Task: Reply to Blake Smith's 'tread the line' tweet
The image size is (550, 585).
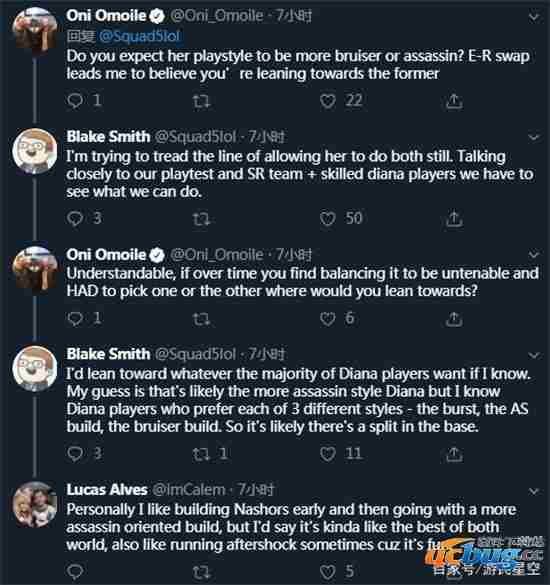Action: 75,219
